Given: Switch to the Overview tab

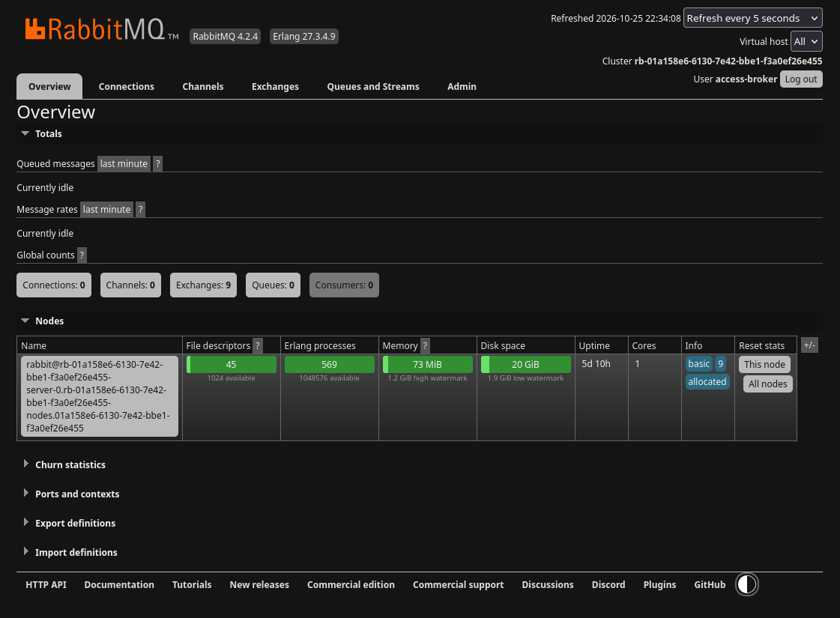Looking at the screenshot, I should click(x=49, y=86).
